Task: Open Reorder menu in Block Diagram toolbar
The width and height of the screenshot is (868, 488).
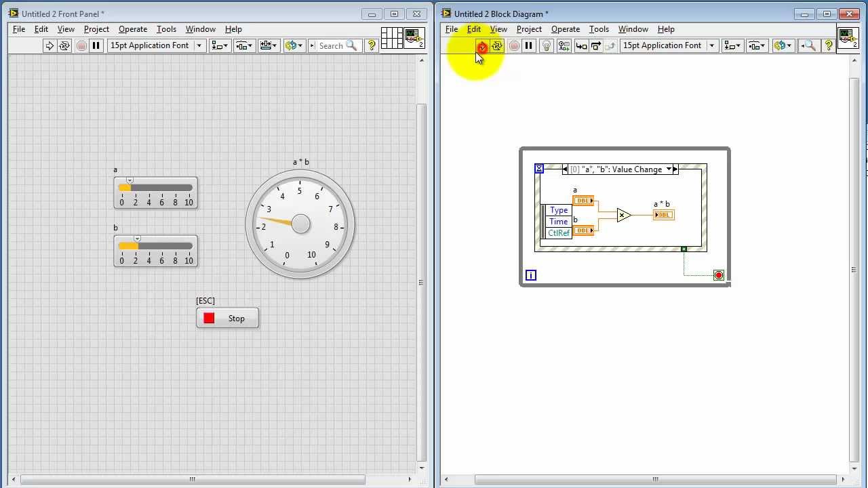Action: pyautogui.click(x=782, y=45)
